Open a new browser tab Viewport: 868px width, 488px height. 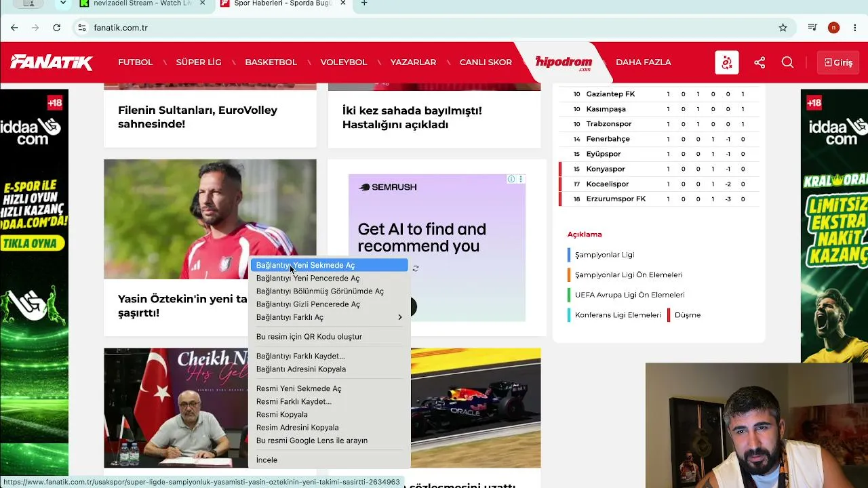coord(364,3)
